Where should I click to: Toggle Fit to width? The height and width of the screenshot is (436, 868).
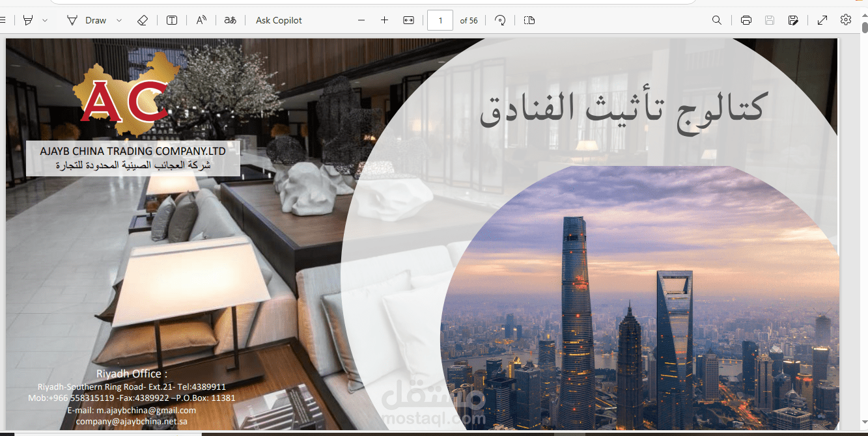(408, 20)
